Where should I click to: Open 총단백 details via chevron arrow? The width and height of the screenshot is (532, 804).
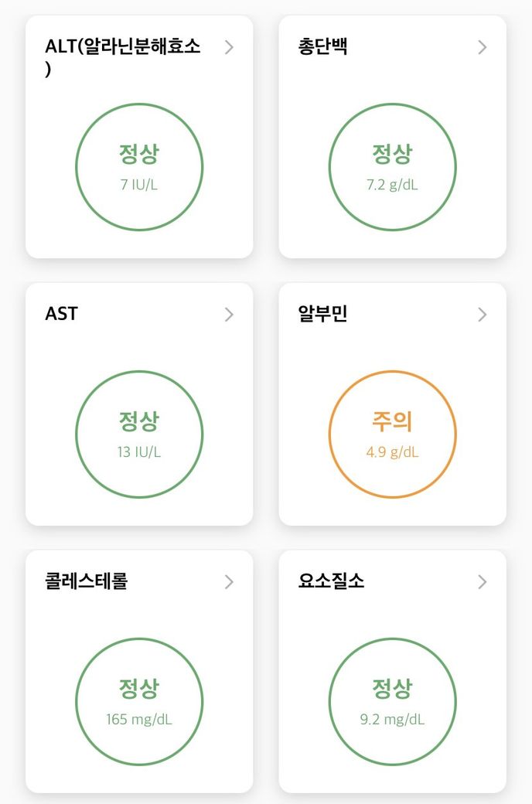coord(483,47)
